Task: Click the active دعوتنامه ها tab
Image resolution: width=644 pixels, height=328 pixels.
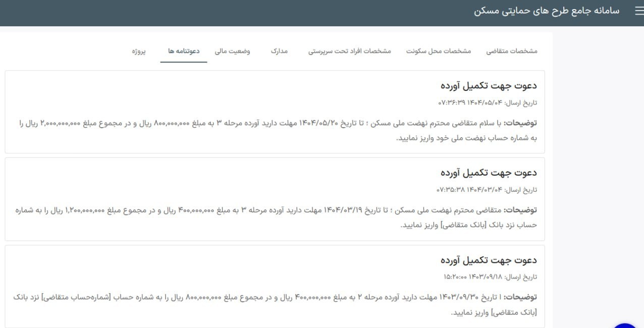Action: pos(184,50)
